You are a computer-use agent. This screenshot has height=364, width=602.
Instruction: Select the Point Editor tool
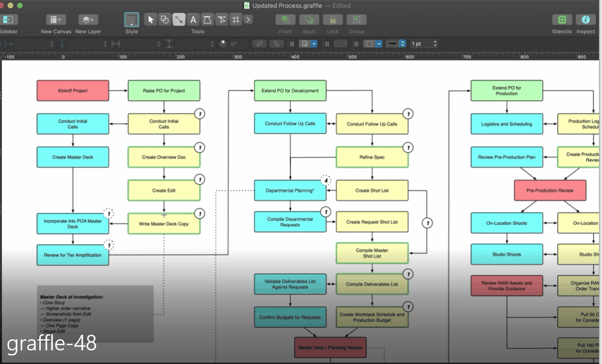pos(221,20)
